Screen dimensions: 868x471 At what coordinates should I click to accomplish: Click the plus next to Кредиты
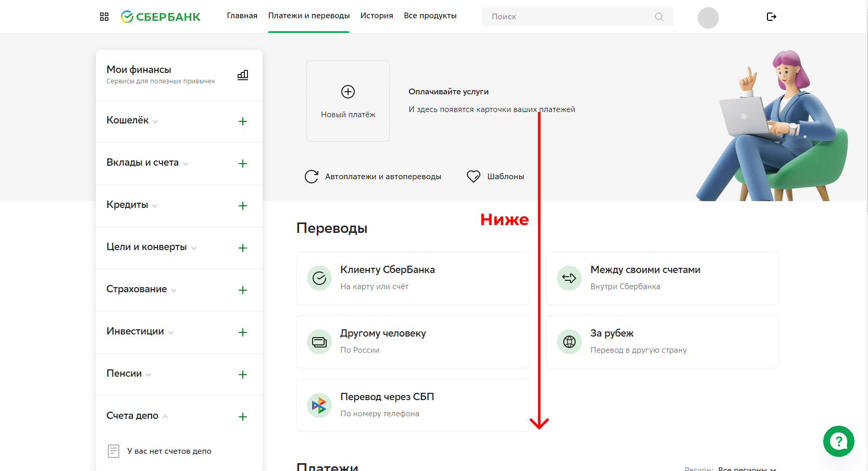tap(243, 206)
